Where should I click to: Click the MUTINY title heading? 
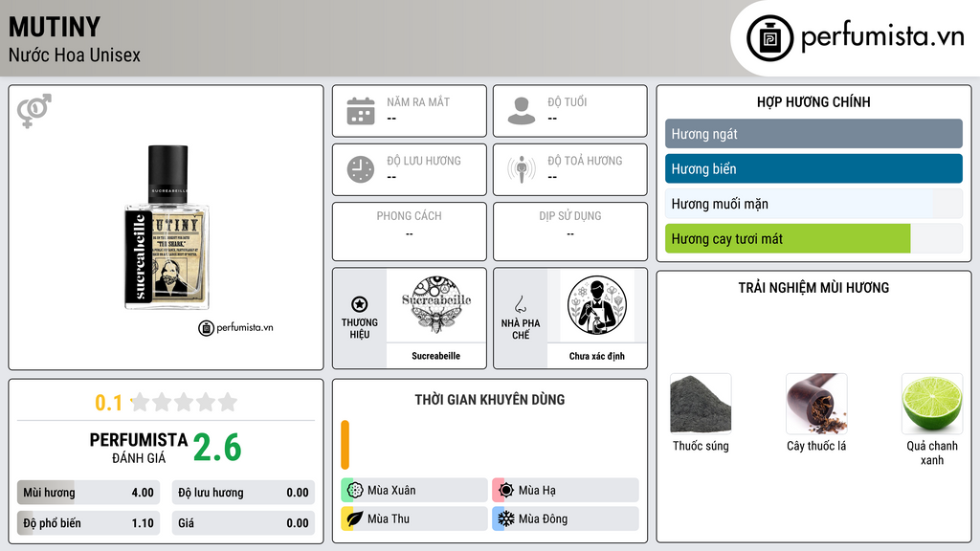[55, 27]
